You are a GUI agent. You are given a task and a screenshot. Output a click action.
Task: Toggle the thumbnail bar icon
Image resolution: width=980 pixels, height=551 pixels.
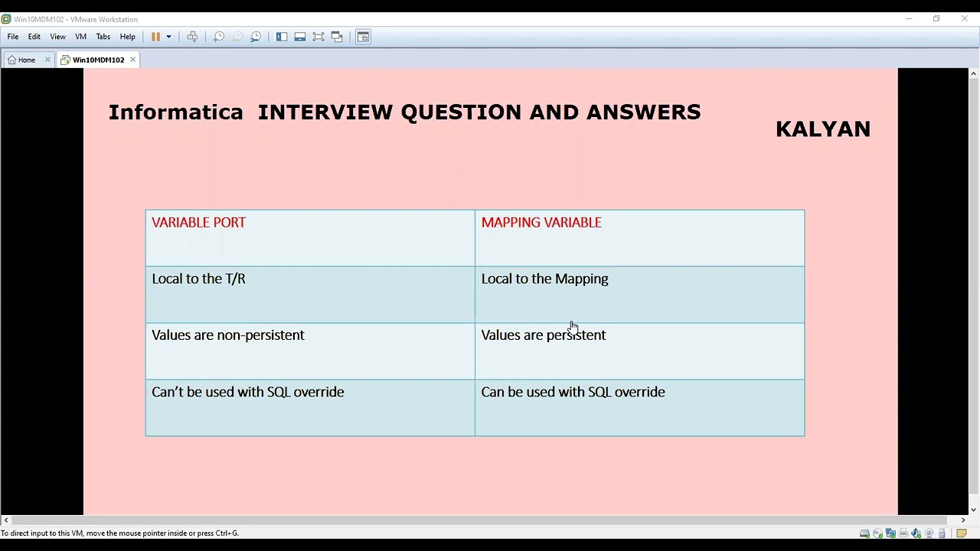[300, 37]
